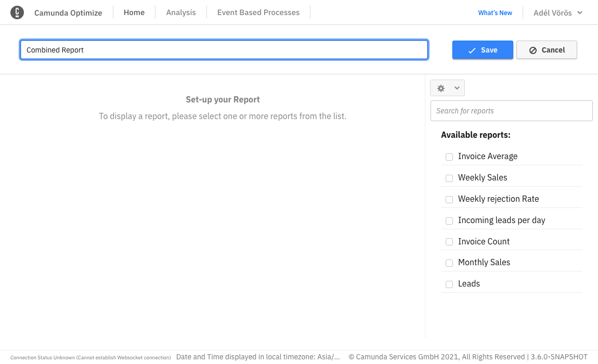Screen dimensions: 598x364
Task: Click the Search for reports field
Action: (511, 111)
